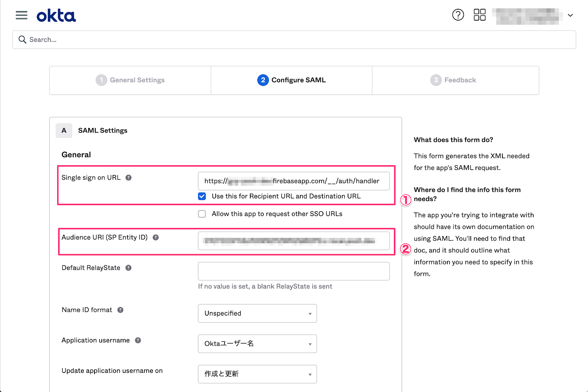The image size is (588, 392).
Task: Expand the account dropdown chevron
Action: pos(570,15)
